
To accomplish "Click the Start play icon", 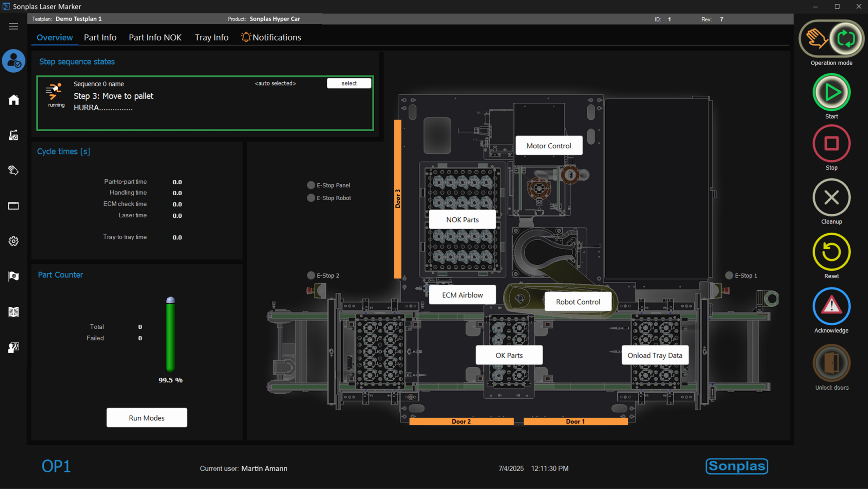I will 831,92.
